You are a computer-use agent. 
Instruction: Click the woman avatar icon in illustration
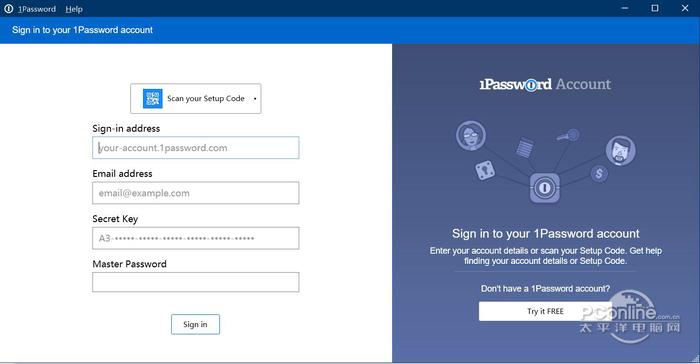tap(471, 135)
